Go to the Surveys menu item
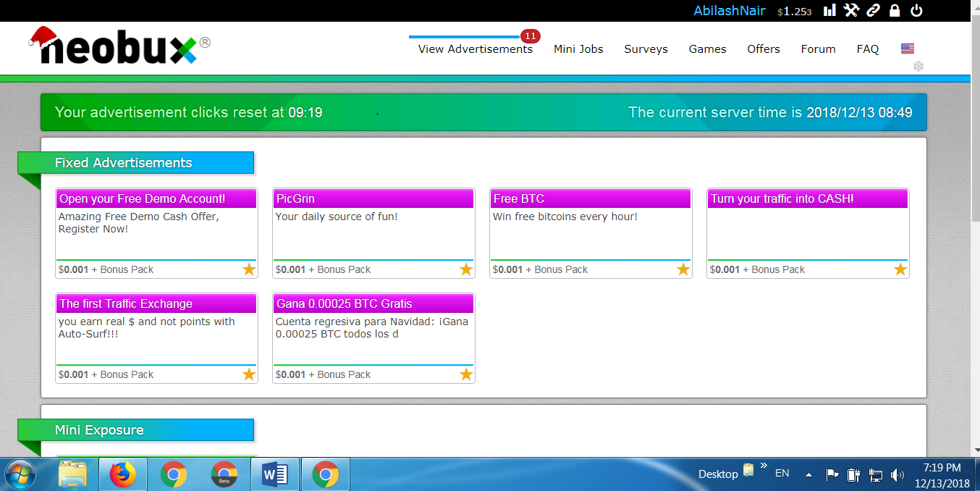This screenshot has height=491, width=980. point(646,49)
